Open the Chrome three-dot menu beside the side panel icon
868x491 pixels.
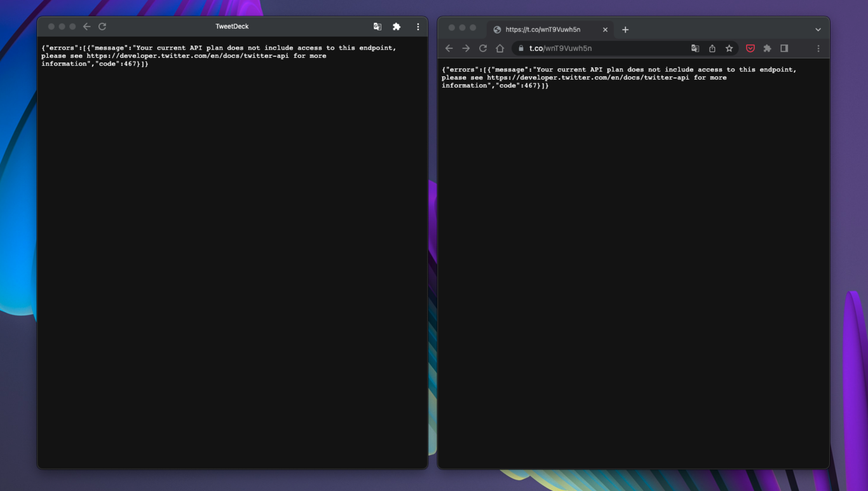[x=818, y=48]
